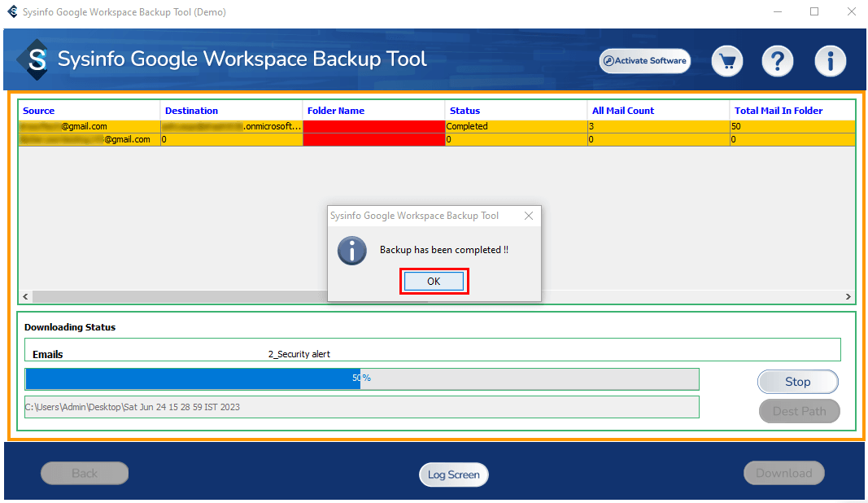868x503 pixels.
Task: Click the Sysinfo logo in header
Action: point(34,59)
